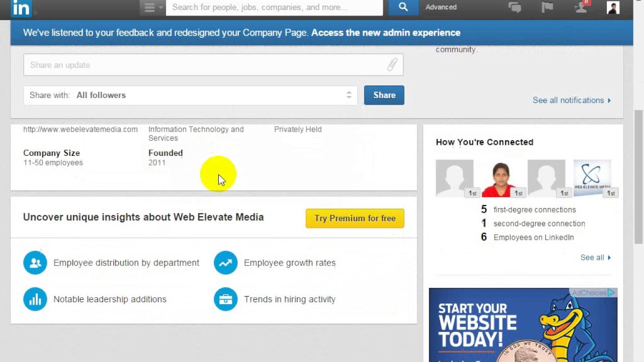Screen dimensions: 644x362
Task: Click the Employee distribution by department icon
Action: [35, 263]
